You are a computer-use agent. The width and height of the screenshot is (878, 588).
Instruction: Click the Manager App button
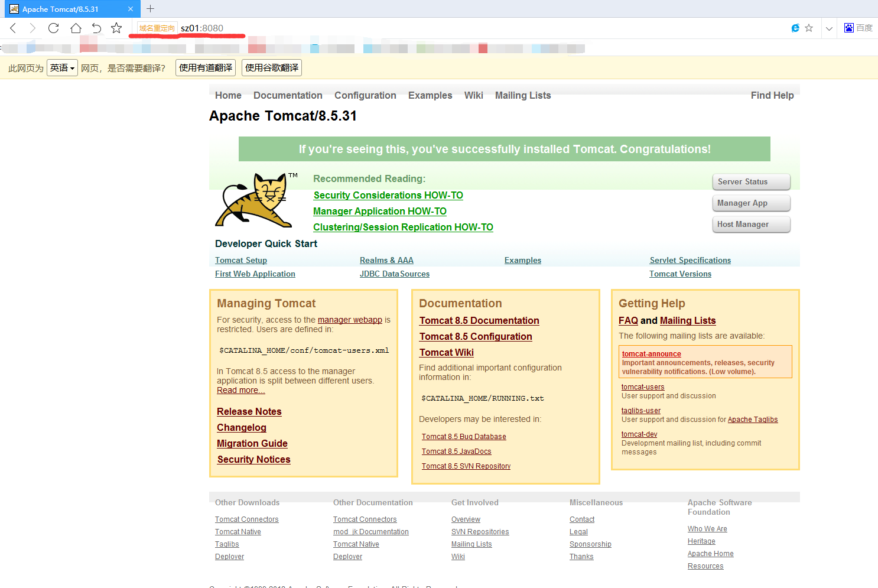[752, 203]
